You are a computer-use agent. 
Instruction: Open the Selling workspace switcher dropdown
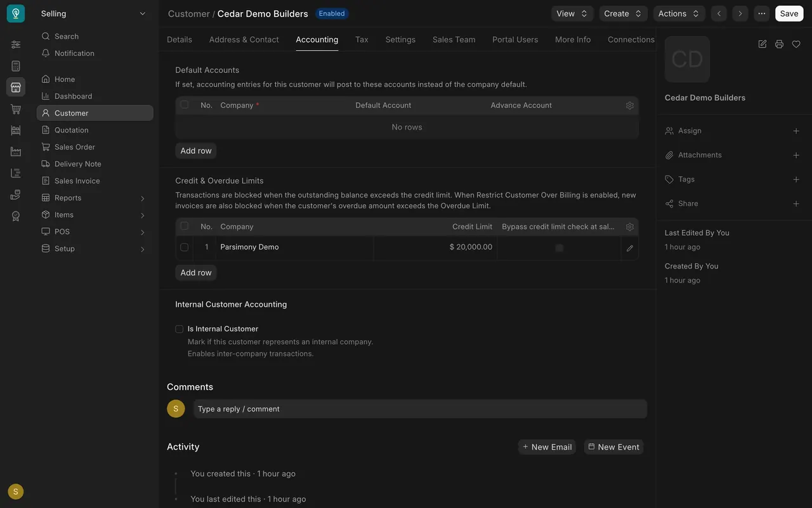93,13
